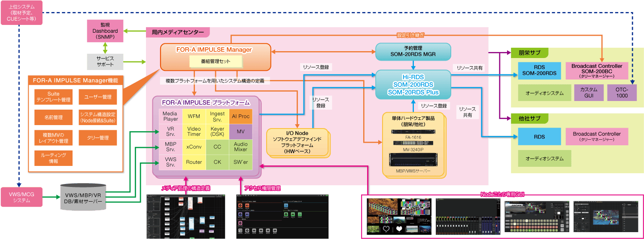The height and width of the screenshot is (239, 644).
Task: Select the MBP/VWSサーバー rack image
Action: tap(413, 160)
